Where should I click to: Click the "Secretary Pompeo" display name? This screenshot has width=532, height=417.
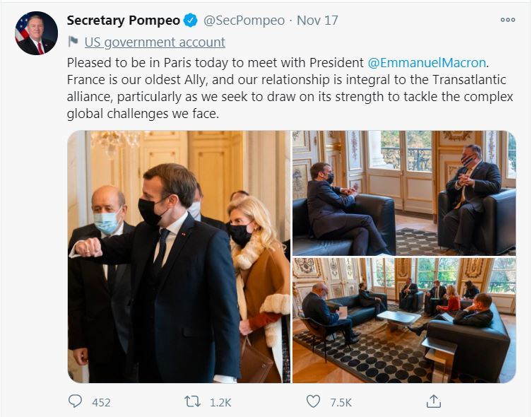click(124, 20)
